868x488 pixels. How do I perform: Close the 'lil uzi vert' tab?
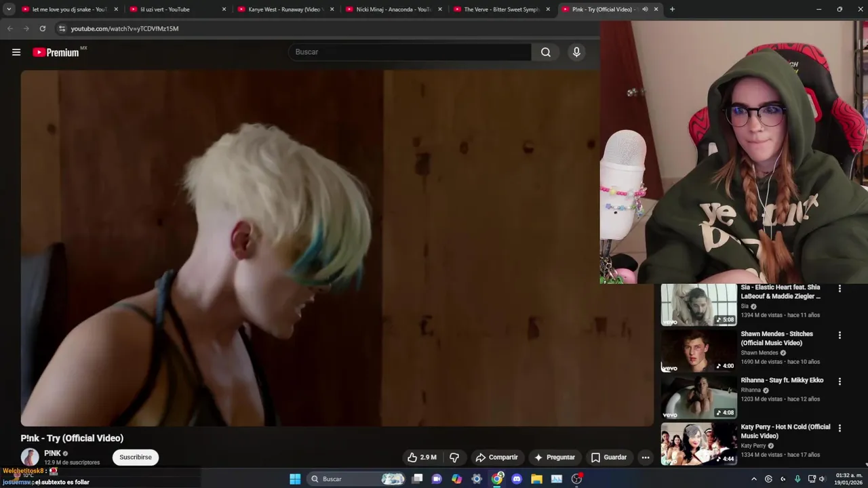(x=224, y=9)
